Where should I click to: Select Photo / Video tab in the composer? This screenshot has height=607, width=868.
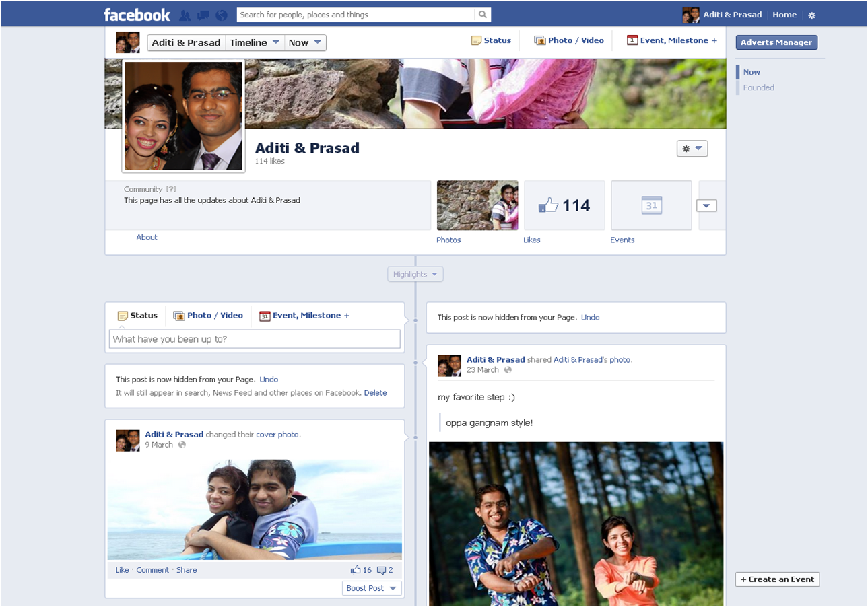click(208, 316)
